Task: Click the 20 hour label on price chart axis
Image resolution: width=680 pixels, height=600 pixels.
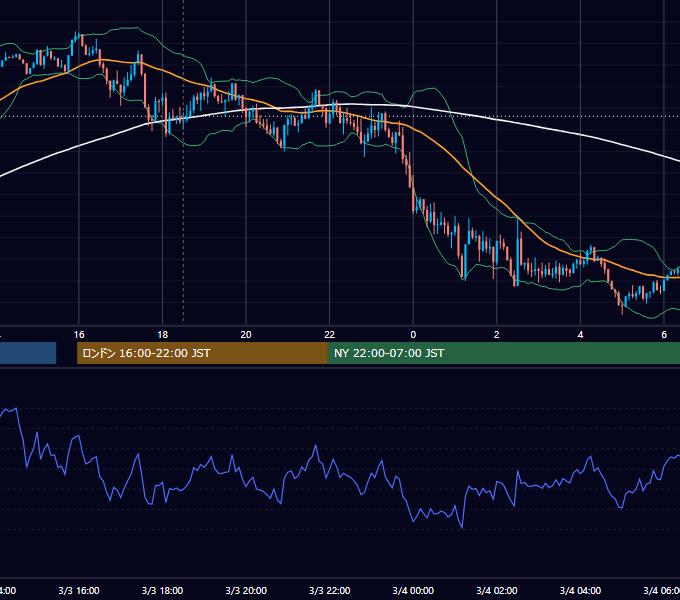Action: pos(246,335)
